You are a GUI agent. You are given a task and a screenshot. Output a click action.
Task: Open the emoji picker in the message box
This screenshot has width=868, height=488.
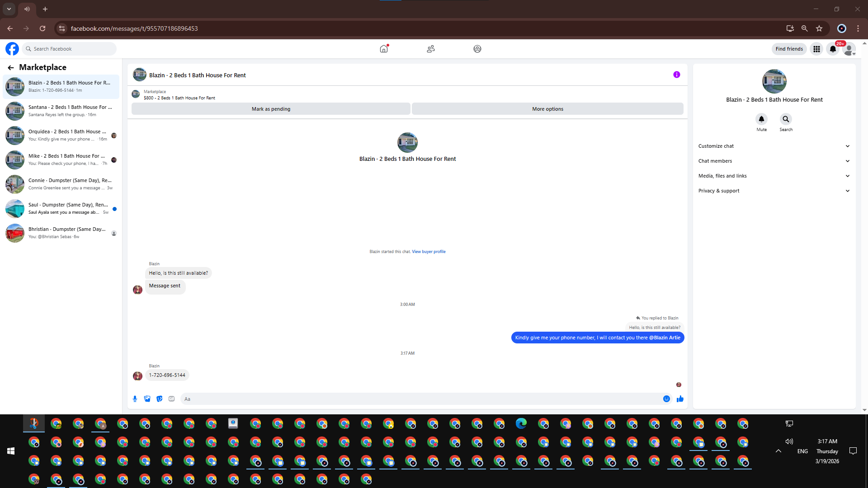tap(666, 399)
